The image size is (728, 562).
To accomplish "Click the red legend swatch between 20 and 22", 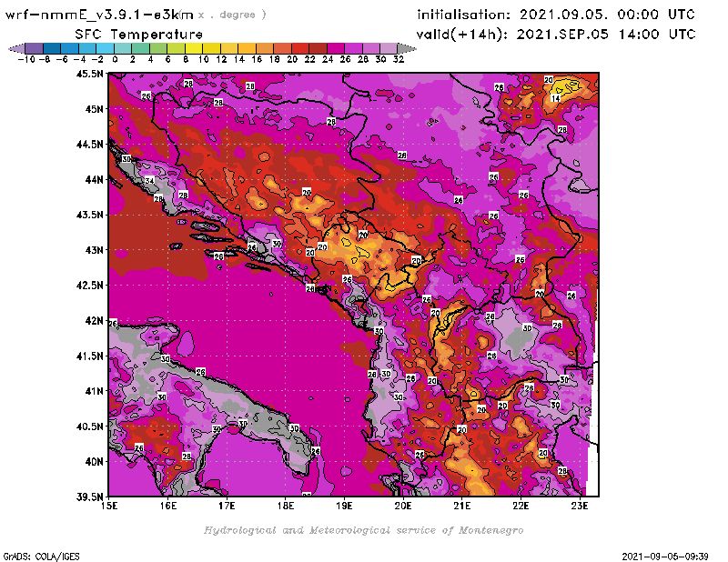I will 300,48.
